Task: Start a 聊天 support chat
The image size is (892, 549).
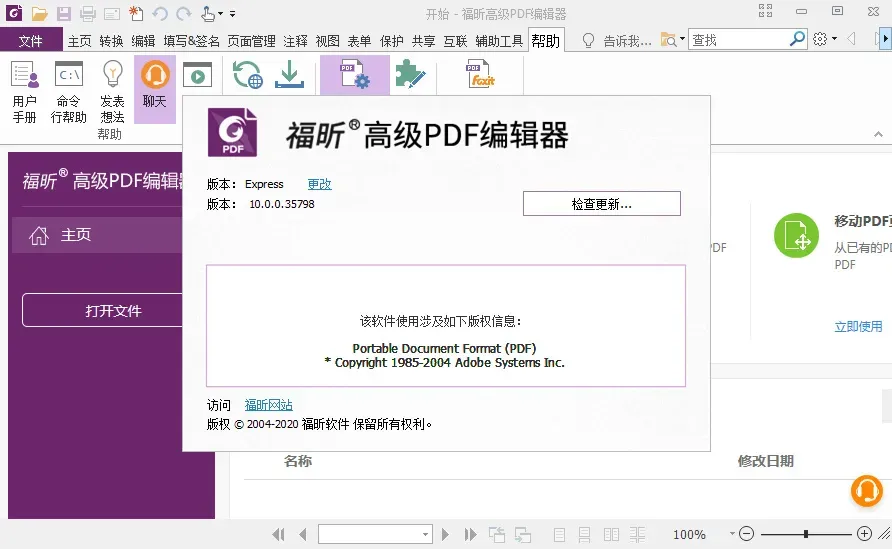Action: pos(155,89)
